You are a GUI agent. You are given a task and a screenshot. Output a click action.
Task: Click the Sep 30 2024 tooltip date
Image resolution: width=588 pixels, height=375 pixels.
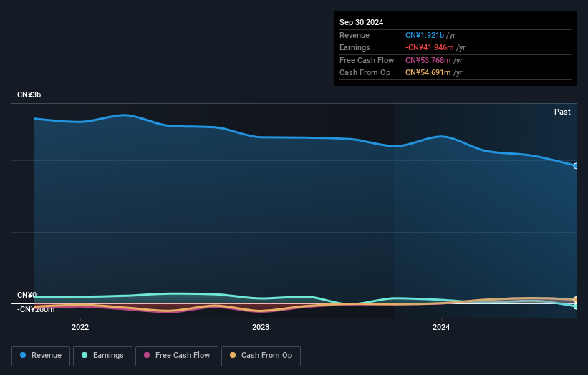[361, 22]
